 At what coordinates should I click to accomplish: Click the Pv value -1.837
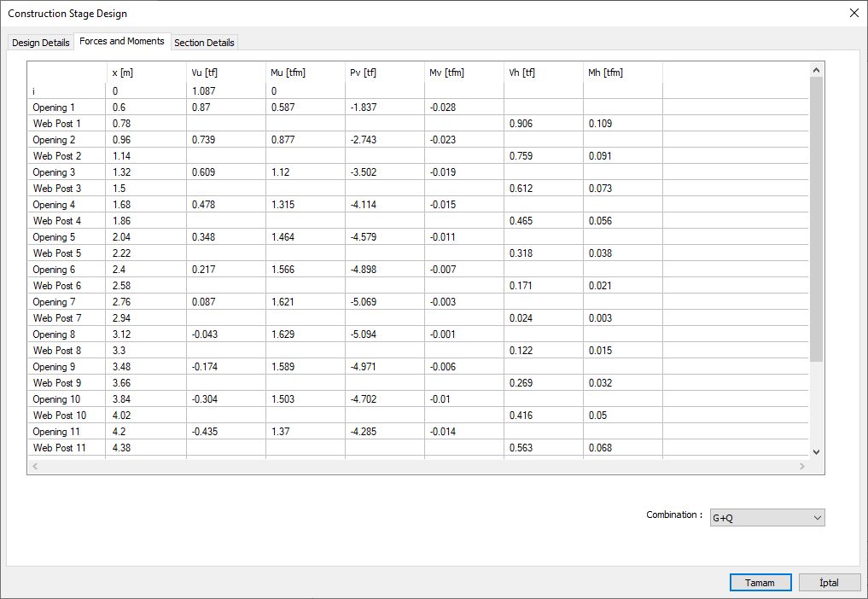pos(363,108)
